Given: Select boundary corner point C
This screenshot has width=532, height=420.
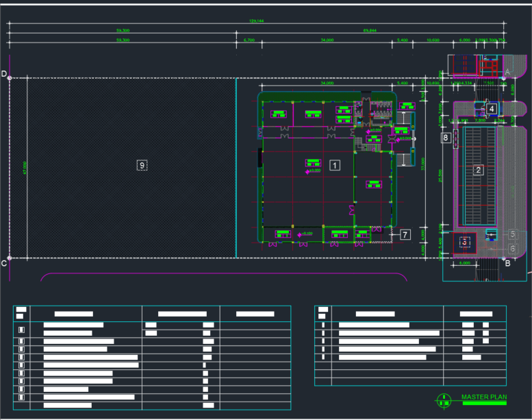Looking at the screenshot, I should tap(9, 258).
